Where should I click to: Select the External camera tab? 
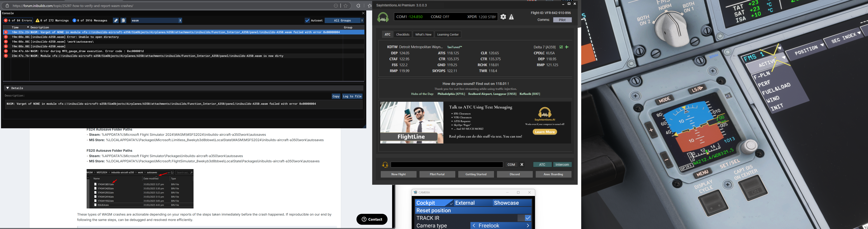coord(473,203)
